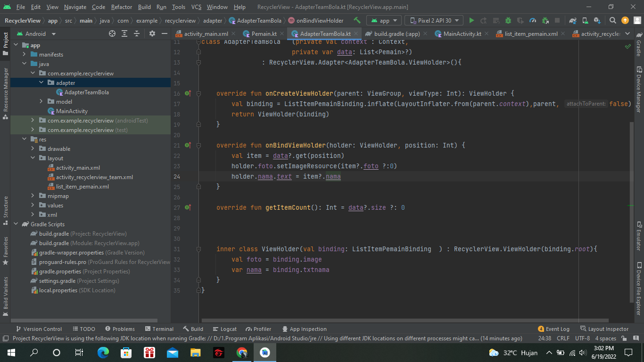
Task: Open the Pixel 2 API 30 device dropdown
Action: click(x=434, y=20)
